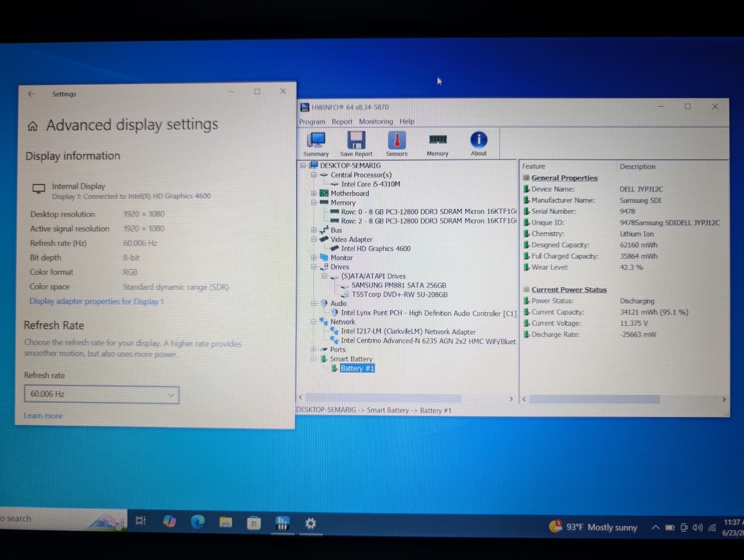Click the About info icon
Image resolution: width=744 pixels, height=560 pixels.
(478, 144)
